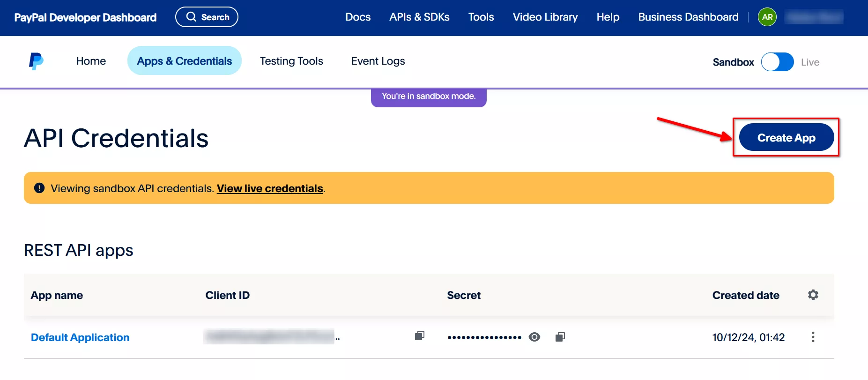Open the APIs & SDKs menu
868x380 pixels.
tap(419, 17)
